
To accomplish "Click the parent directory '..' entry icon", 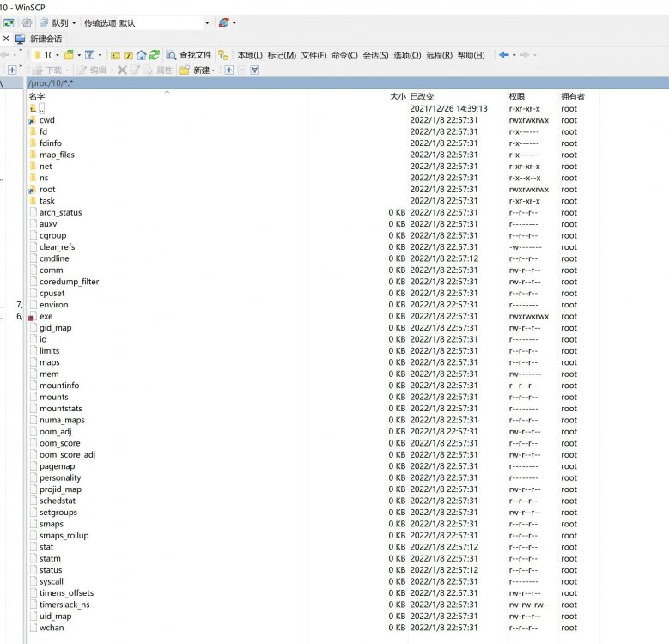I will tap(33, 109).
